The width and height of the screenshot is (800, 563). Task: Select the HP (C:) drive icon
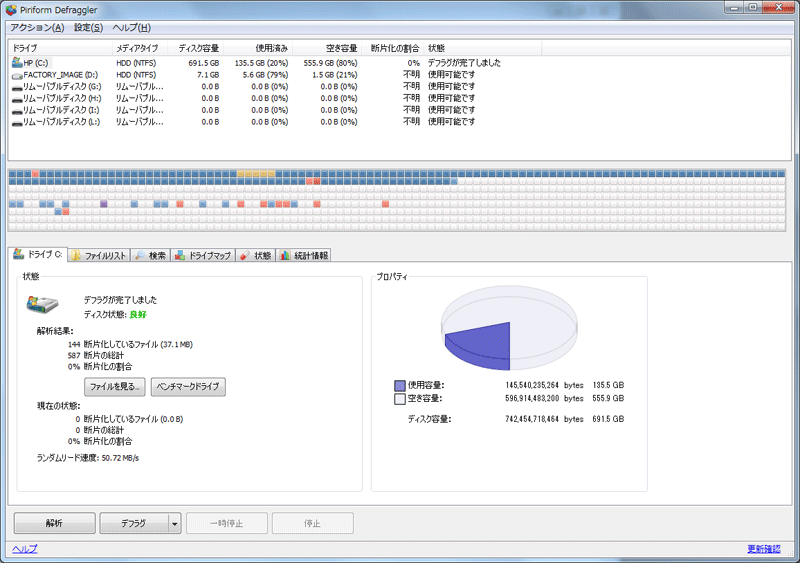click(x=17, y=62)
